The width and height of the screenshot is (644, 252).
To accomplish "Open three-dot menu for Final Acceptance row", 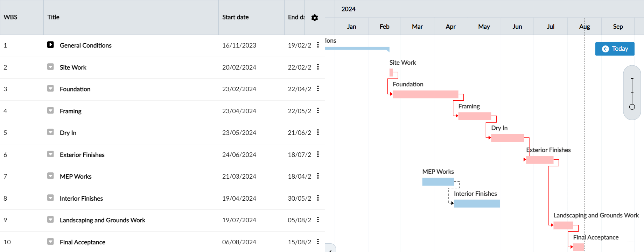I will pos(318,242).
